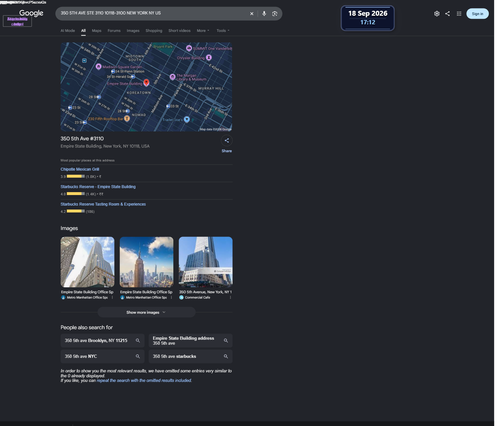
Task: Search icon for 350 5th ave starbucks suggestion
Action: 226,356
